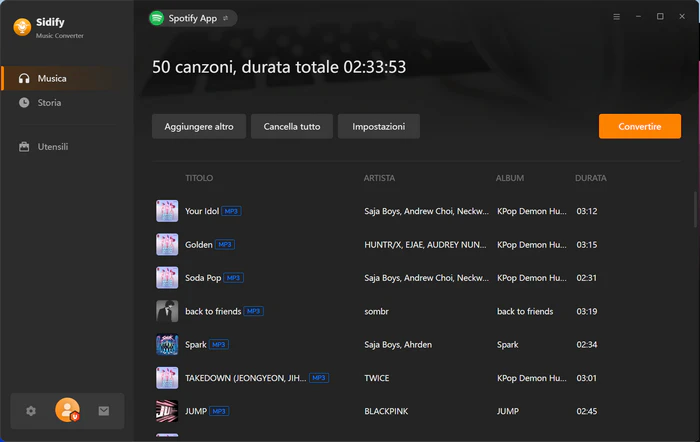Image resolution: width=700 pixels, height=442 pixels.
Task: Open settings via the gear icon
Action: [31, 411]
